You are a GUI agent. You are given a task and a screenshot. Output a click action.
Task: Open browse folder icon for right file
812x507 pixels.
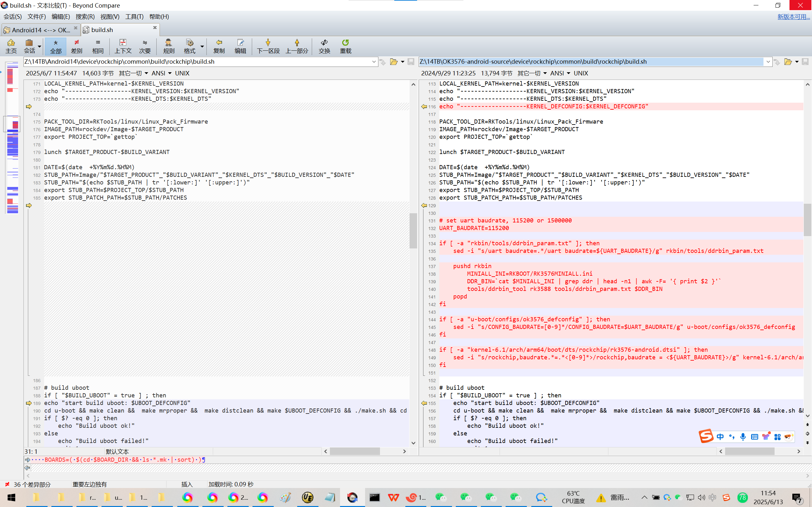click(788, 62)
